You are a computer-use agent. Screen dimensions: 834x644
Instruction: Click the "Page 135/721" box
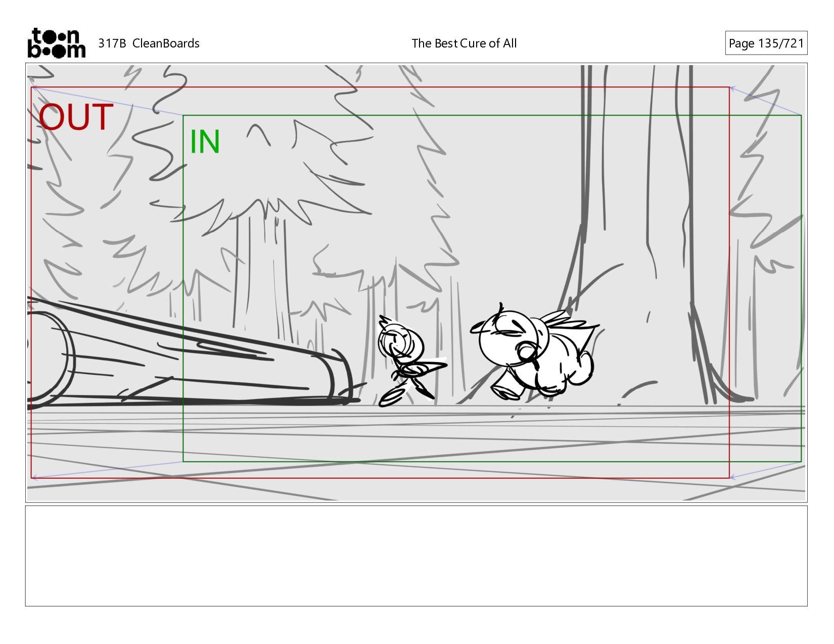[x=766, y=43]
